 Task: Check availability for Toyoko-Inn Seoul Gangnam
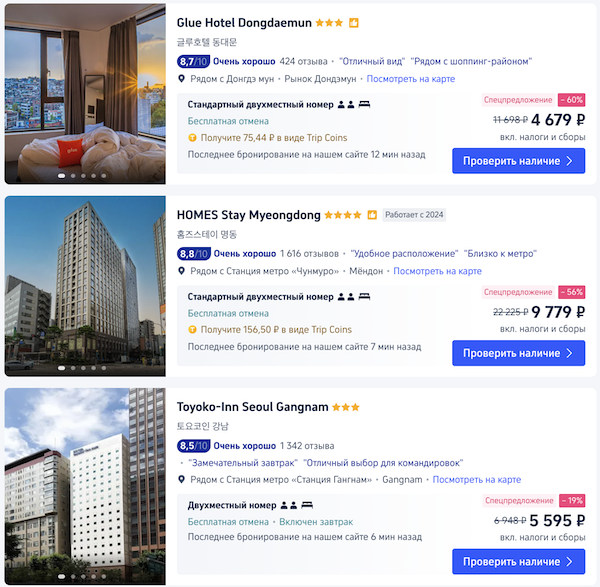(518, 561)
